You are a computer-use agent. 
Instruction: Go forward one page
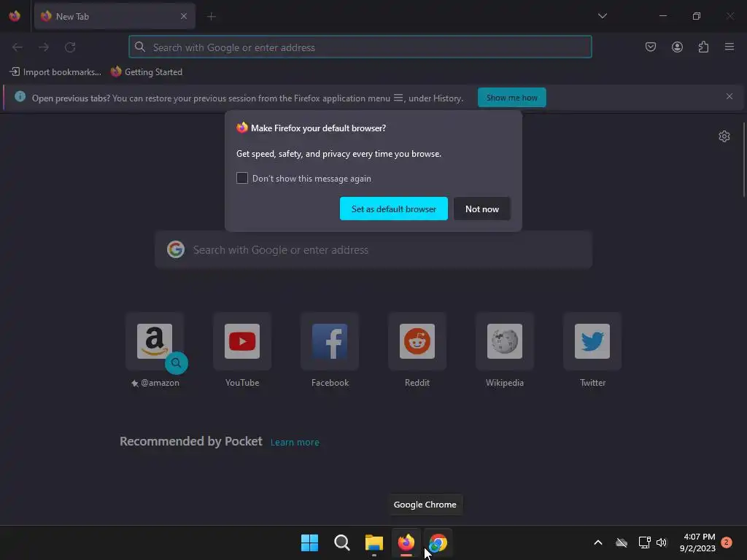click(x=44, y=47)
